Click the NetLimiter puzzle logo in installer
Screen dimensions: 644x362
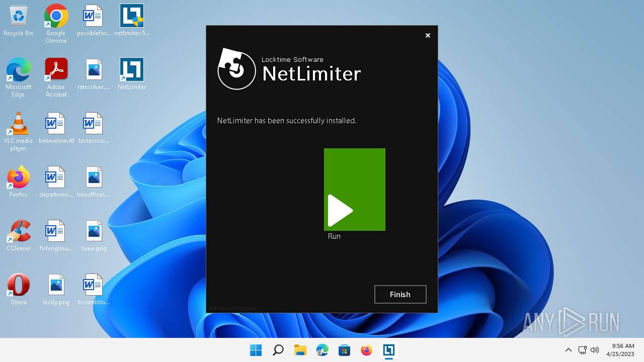[237, 69]
